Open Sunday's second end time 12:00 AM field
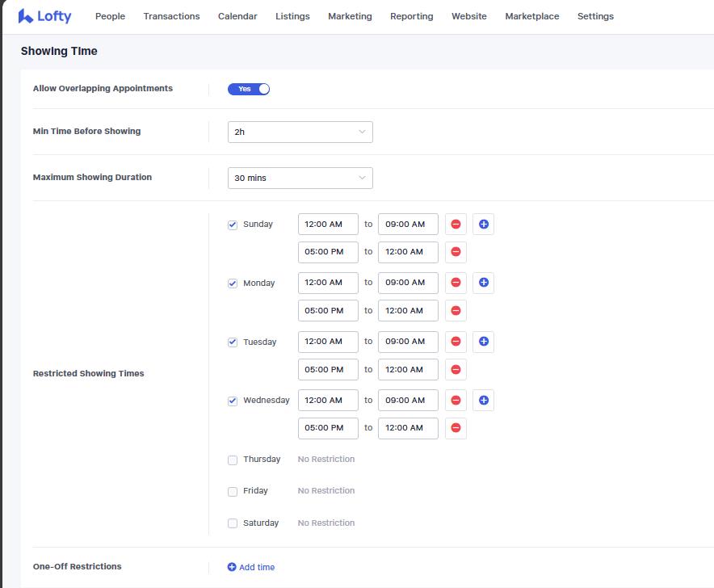Screen dimensions: 714x588 click(x=408, y=252)
